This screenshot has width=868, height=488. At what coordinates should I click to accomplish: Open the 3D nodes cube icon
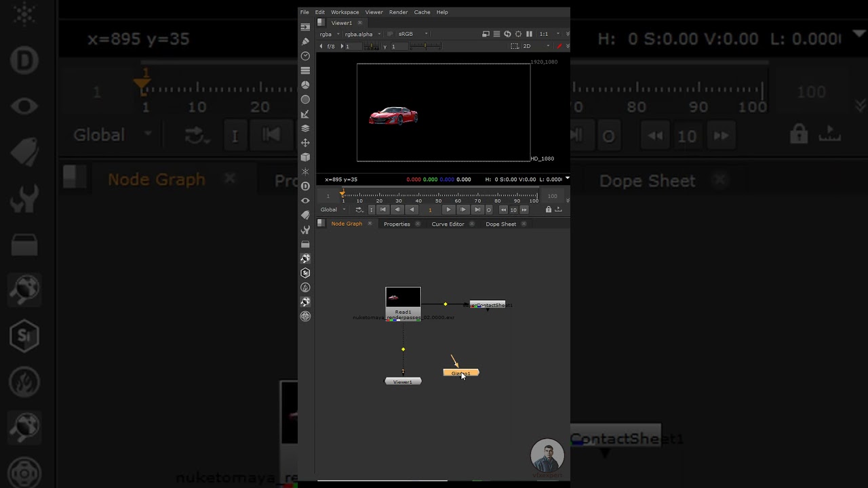click(305, 157)
